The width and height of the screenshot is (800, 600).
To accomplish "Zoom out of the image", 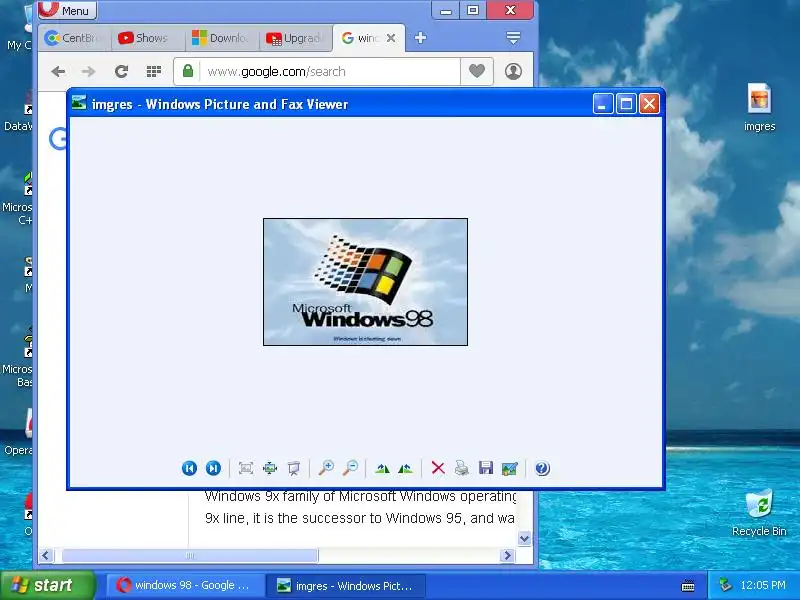I will (351, 468).
